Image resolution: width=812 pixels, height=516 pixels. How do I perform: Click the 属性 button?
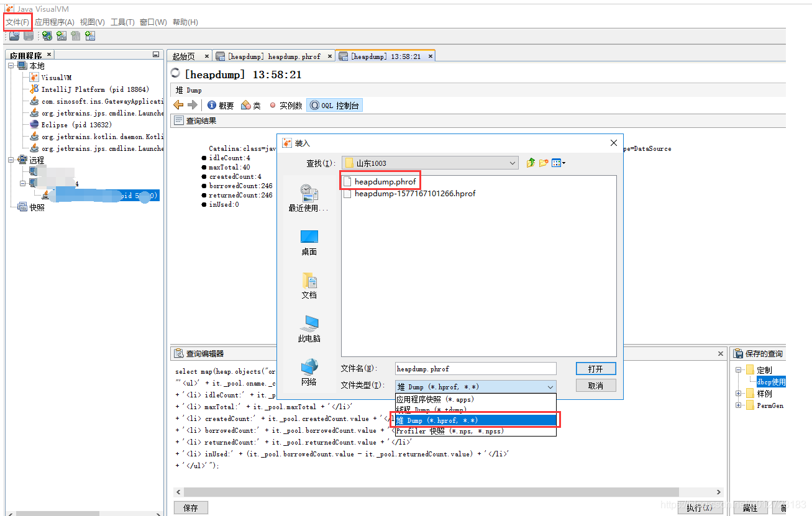click(x=750, y=508)
